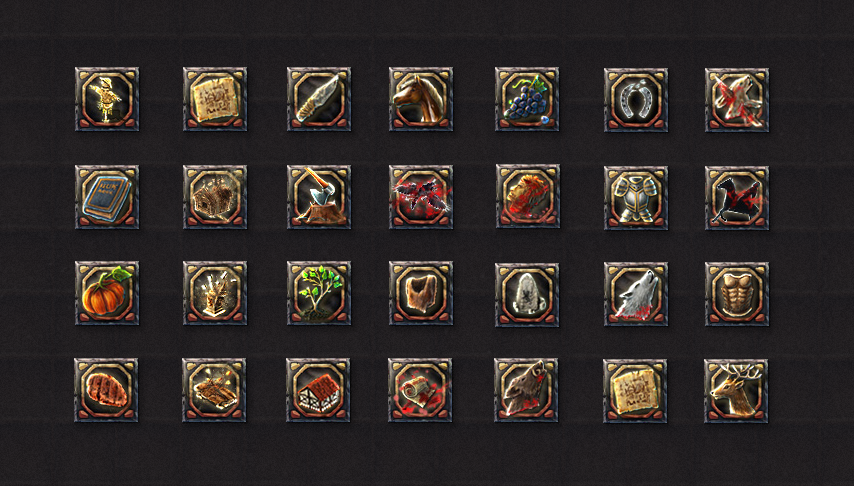The image size is (854, 486).
Task: Select the black horse with red marks icon
Action: (x=737, y=198)
